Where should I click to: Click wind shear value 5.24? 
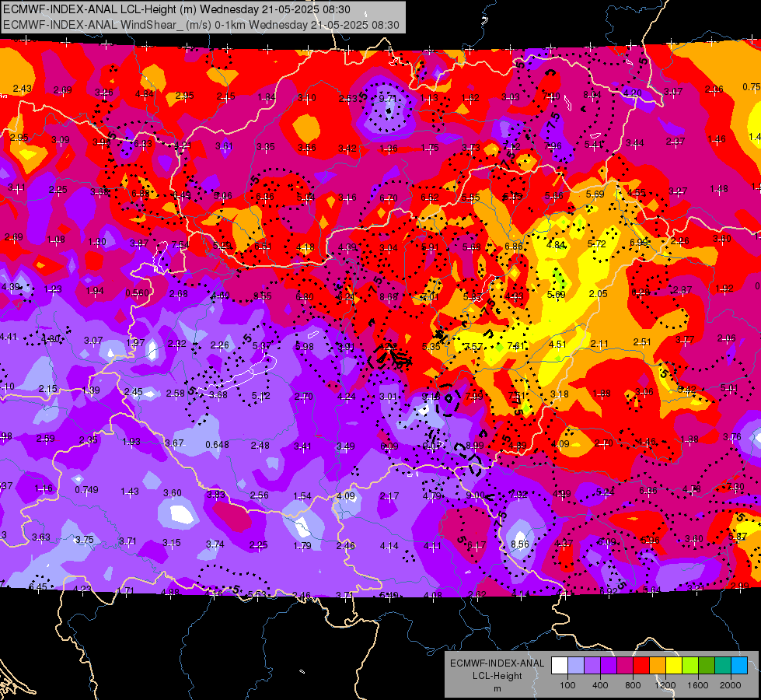pyautogui.click(x=606, y=492)
